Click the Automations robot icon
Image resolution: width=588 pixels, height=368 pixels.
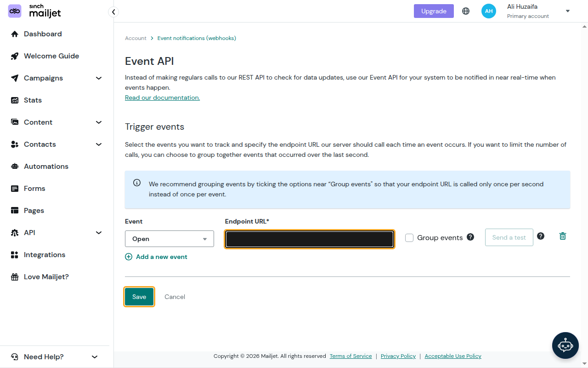point(15,167)
